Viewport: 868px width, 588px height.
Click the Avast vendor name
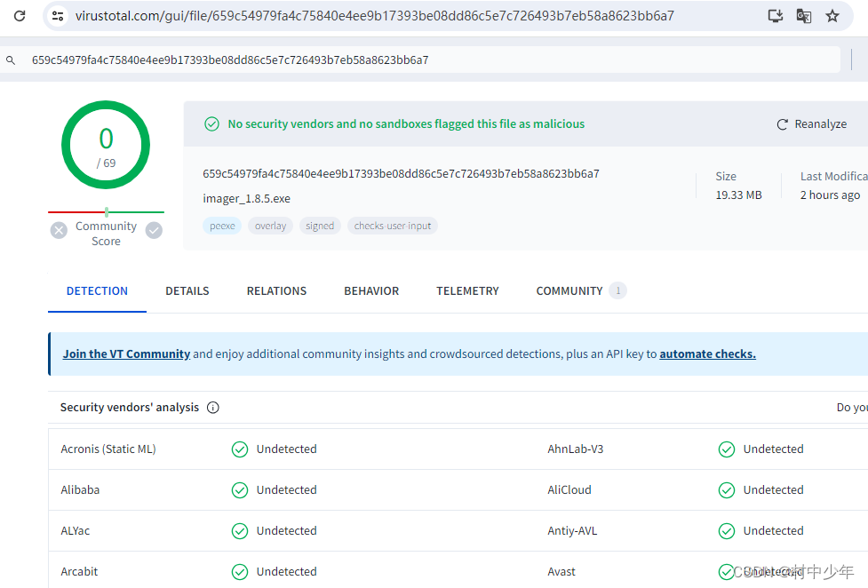point(561,571)
